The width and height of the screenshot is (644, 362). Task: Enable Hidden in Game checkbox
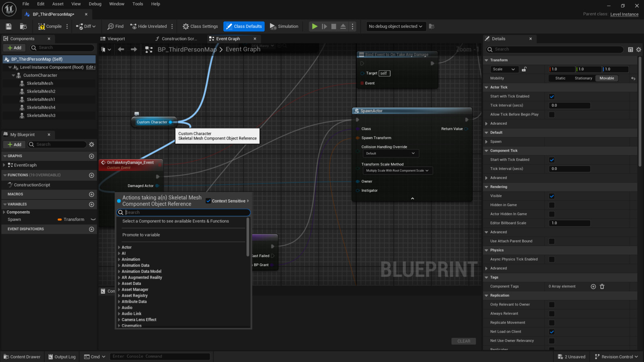(552, 205)
